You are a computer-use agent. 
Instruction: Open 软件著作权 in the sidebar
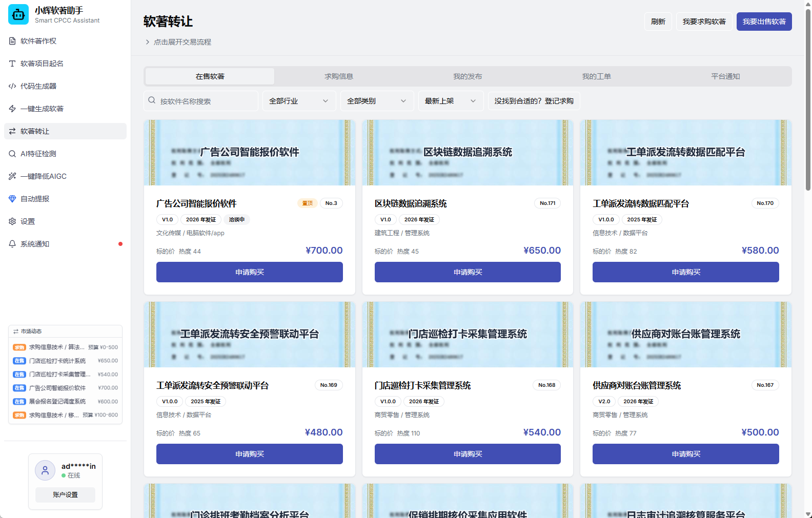click(65, 41)
